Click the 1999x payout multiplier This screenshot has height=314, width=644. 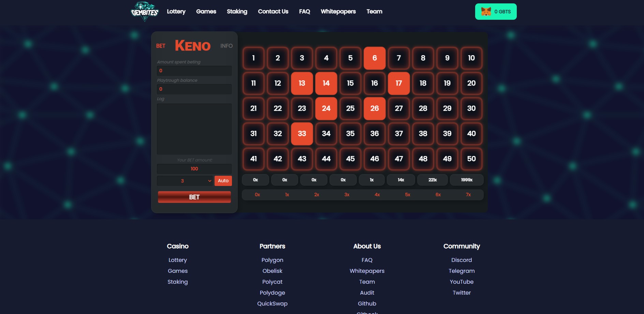466,180
